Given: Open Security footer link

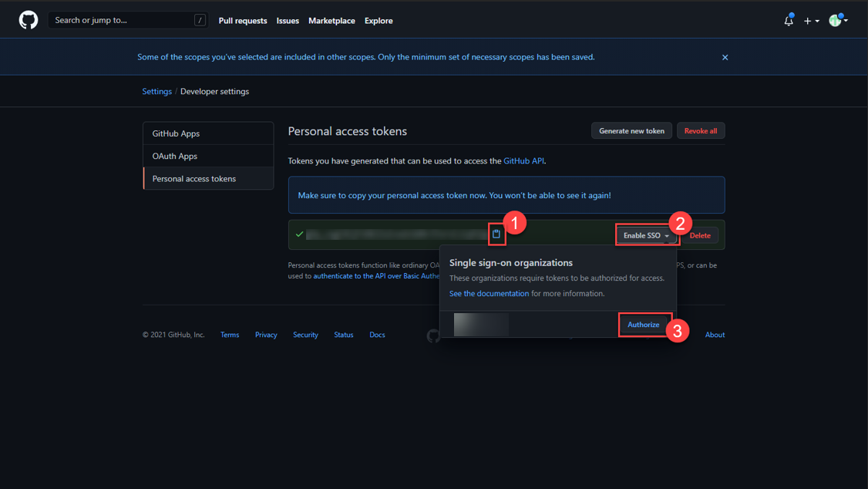Looking at the screenshot, I should tap(305, 335).
